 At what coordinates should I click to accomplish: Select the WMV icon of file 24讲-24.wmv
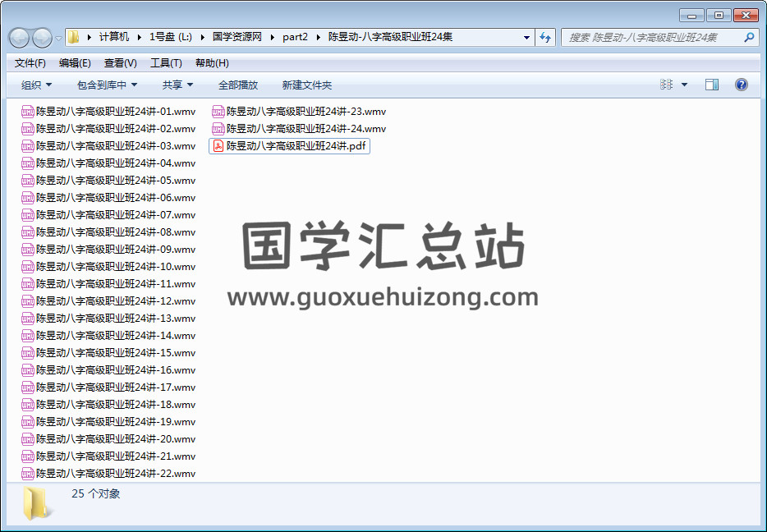[x=218, y=129]
